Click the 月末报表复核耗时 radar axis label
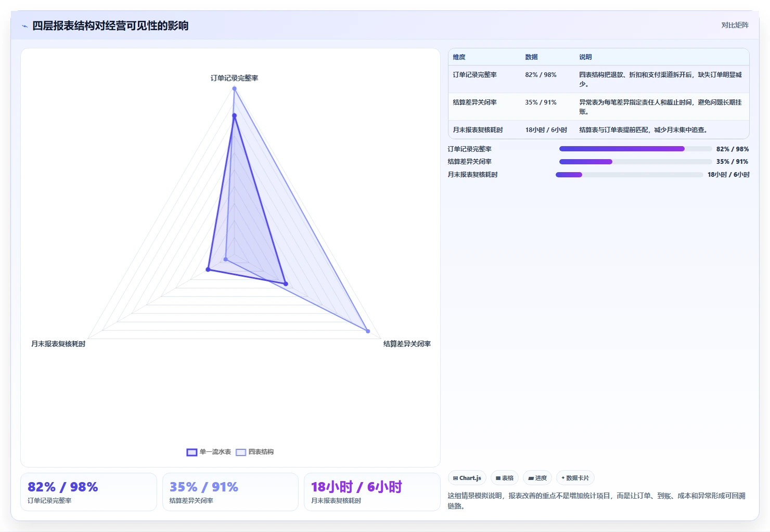The width and height of the screenshot is (770, 532). click(x=58, y=344)
